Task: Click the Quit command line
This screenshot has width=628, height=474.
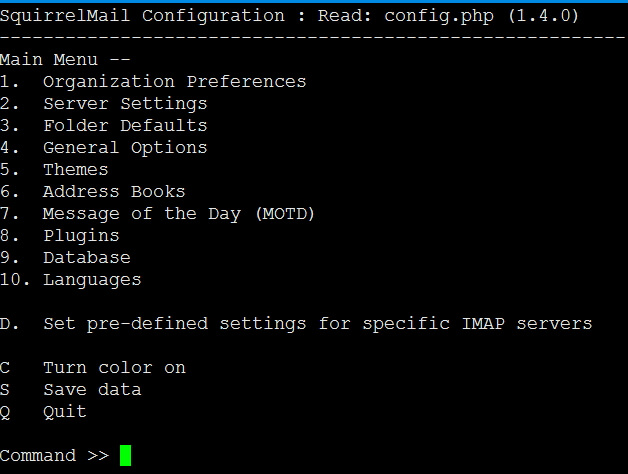Action: pyautogui.click(x=64, y=412)
